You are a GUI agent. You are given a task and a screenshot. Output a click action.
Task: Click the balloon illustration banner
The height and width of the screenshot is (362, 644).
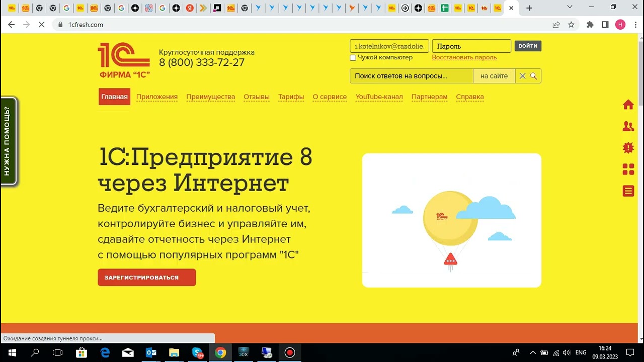tap(452, 220)
